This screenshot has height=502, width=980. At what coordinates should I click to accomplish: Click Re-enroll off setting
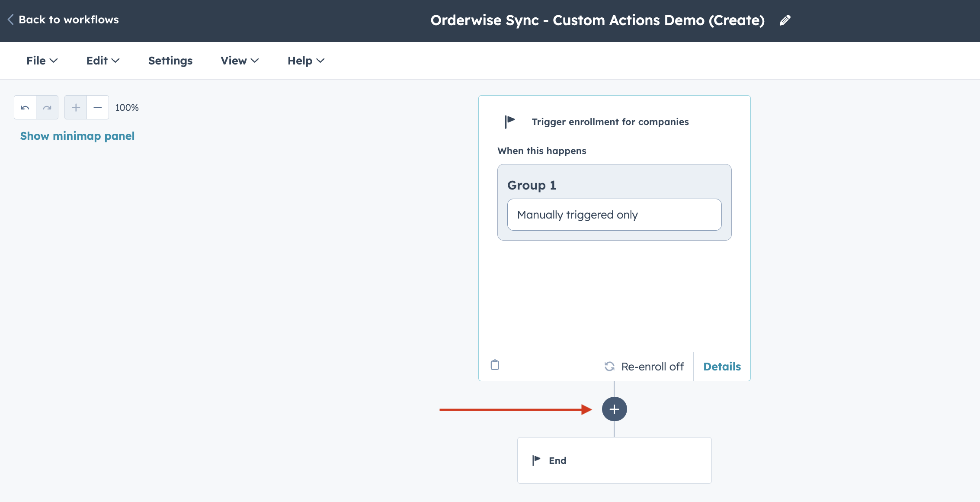point(653,367)
